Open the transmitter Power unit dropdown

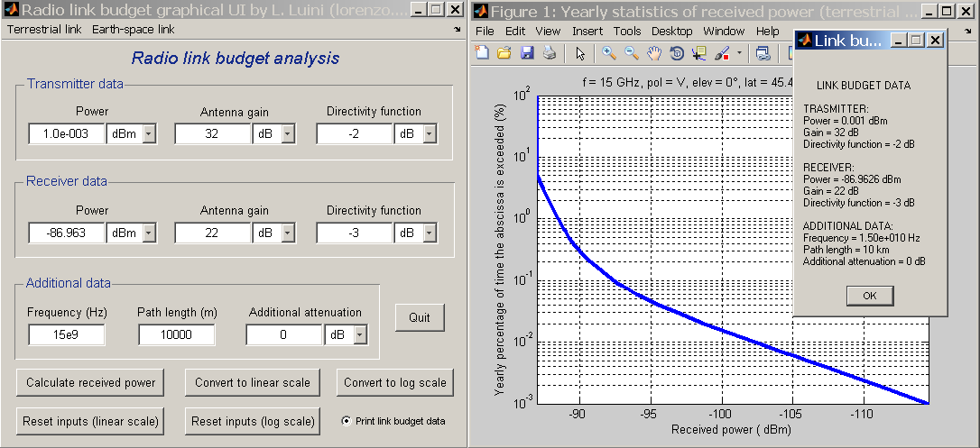149,134
